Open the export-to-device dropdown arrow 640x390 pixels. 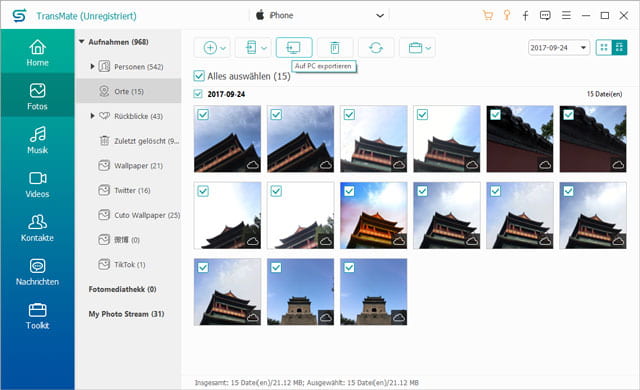click(x=264, y=48)
